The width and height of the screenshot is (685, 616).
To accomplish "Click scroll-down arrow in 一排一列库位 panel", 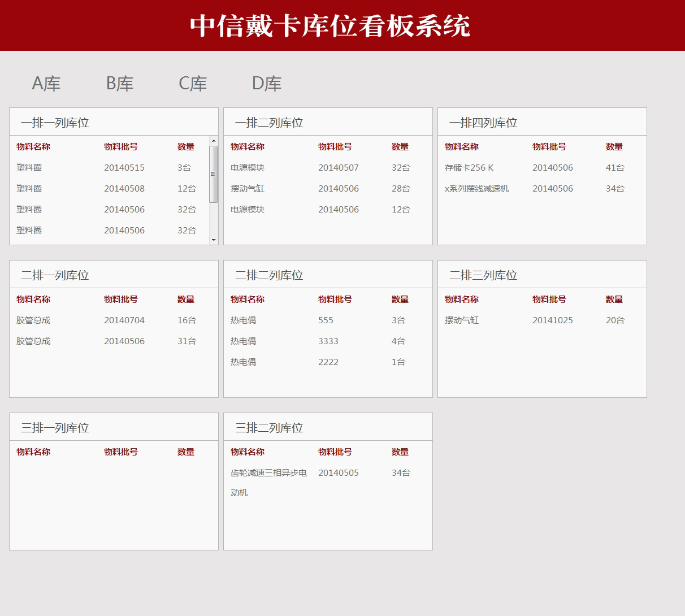I will tap(214, 240).
